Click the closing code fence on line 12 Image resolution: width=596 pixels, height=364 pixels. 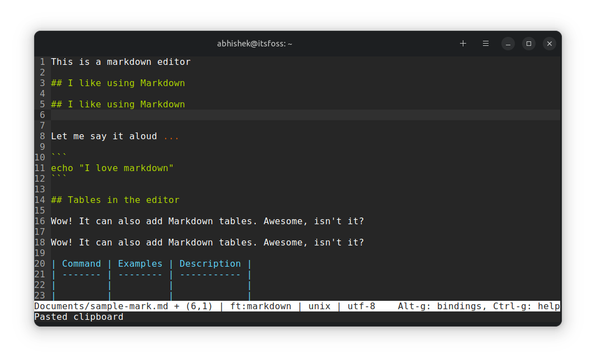tap(59, 177)
